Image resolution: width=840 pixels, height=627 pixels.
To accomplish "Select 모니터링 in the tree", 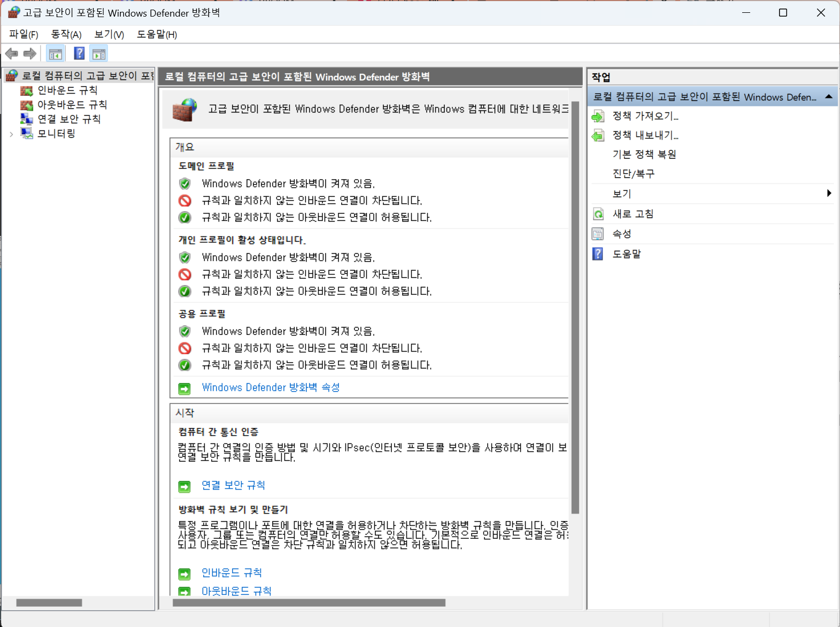I will click(56, 133).
